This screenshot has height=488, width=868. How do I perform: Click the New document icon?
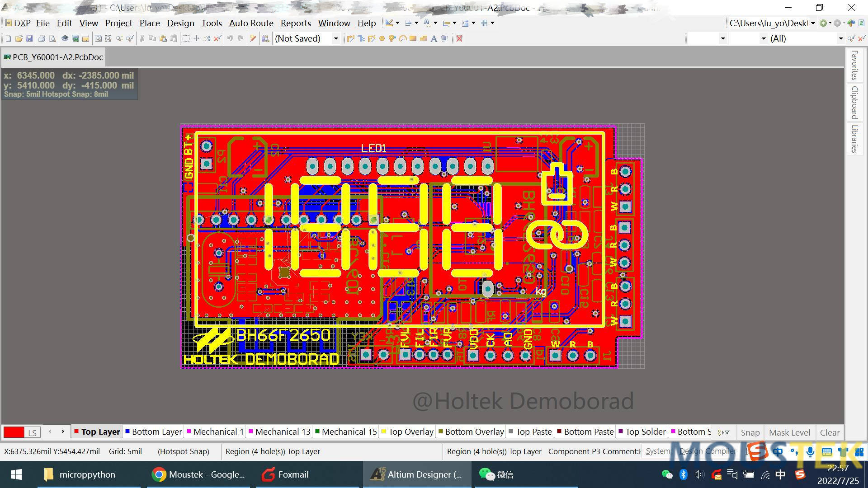tap(8, 38)
